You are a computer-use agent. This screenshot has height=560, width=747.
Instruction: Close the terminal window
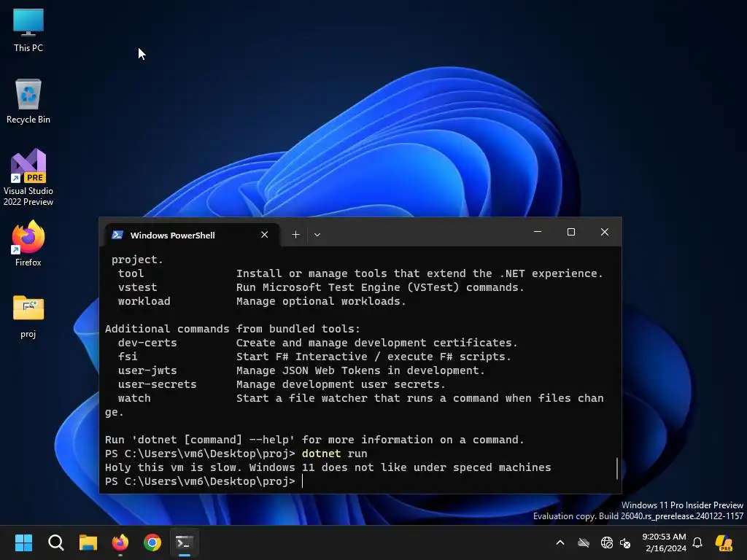605,232
